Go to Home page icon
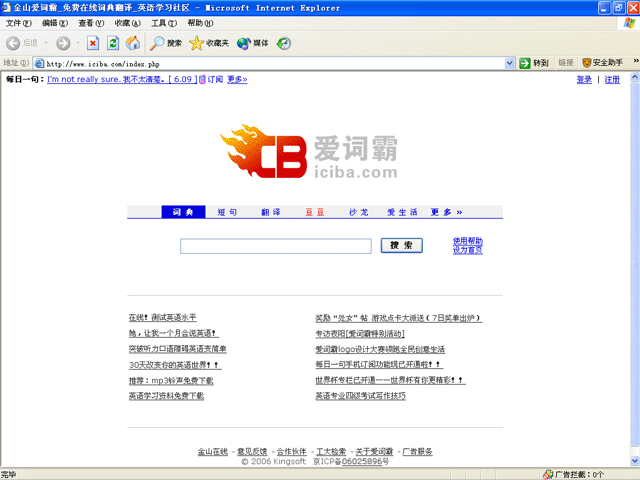Viewport: 640px width, 480px height. 133,43
